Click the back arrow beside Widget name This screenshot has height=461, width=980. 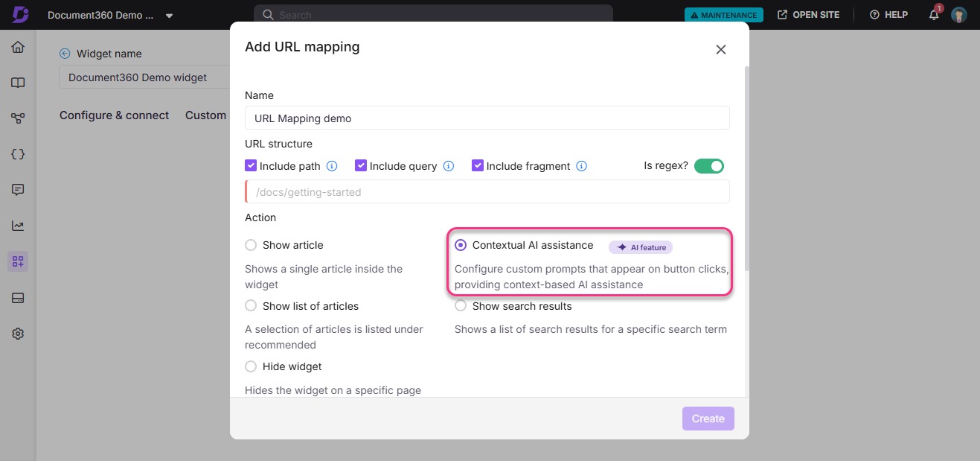(65, 54)
